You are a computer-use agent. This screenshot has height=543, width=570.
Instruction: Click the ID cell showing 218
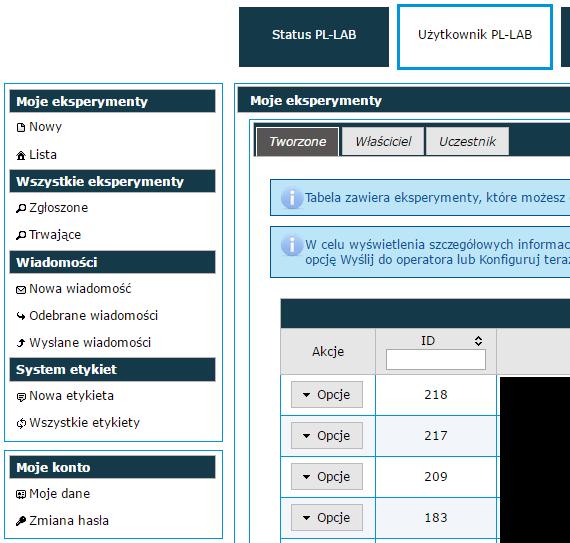tap(436, 395)
